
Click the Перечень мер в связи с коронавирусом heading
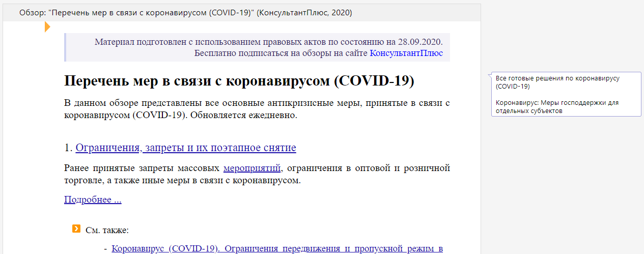click(239, 81)
